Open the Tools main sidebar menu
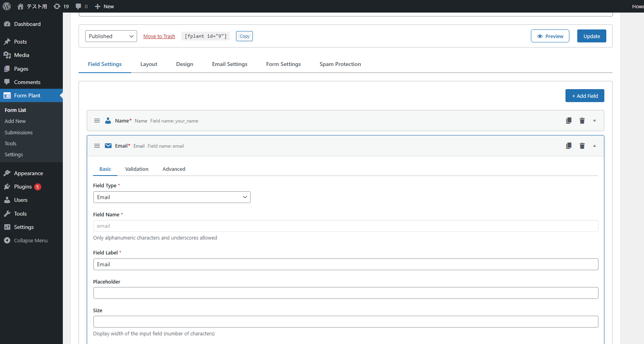Viewport: 644px width, 344px height. [31, 214]
